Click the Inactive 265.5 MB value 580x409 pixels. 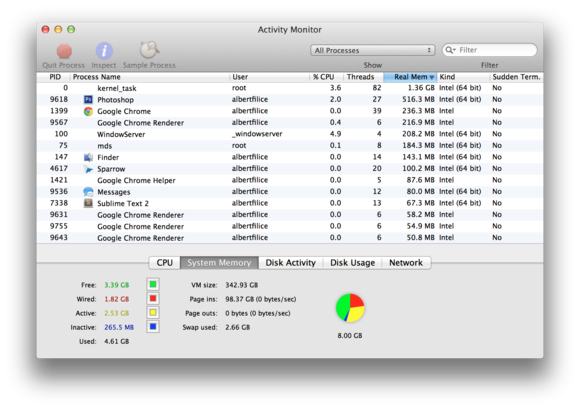pos(119,327)
